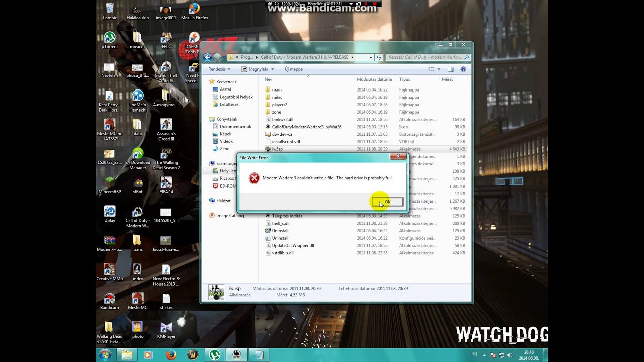Viewport: 644px width, 362px height.
Task: Launch µTorrent from the desktop
Action: pyautogui.click(x=110, y=40)
